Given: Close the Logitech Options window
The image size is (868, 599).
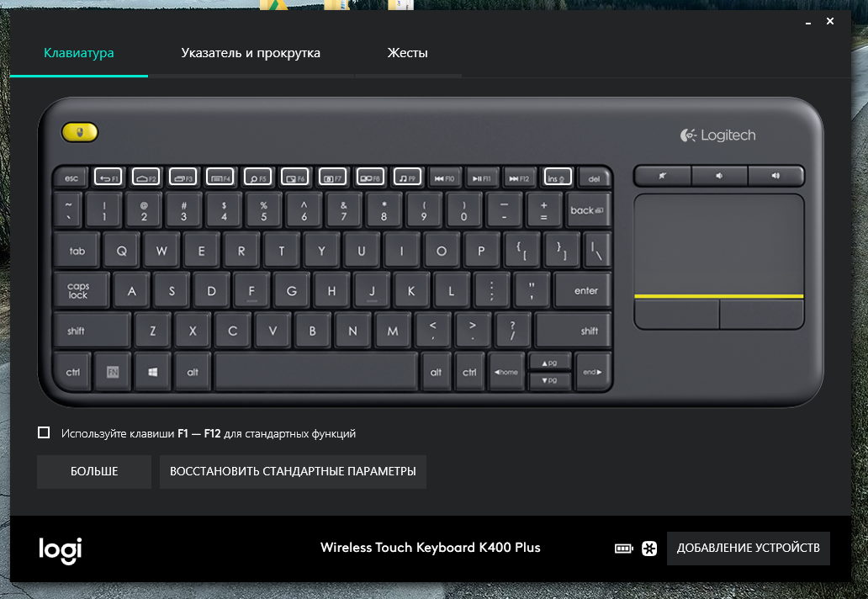Looking at the screenshot, I should click(x=830, y=21).
